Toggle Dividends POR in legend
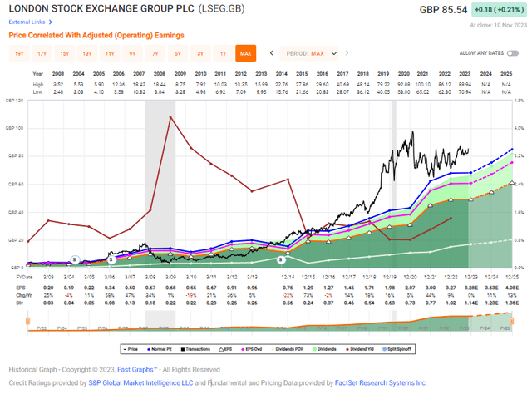 [287, 349]
